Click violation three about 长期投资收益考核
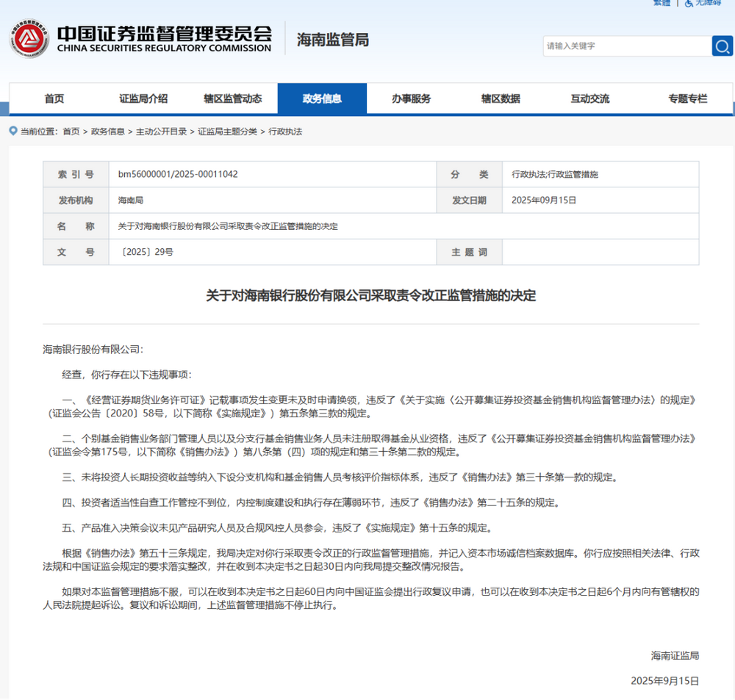 [341, 477]
